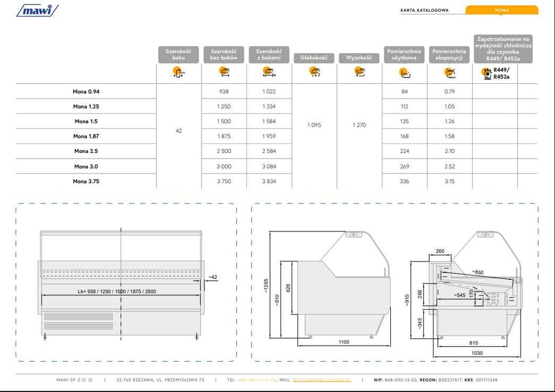
Task: Click the width with sides icon
Action: [x=269, y=72]
